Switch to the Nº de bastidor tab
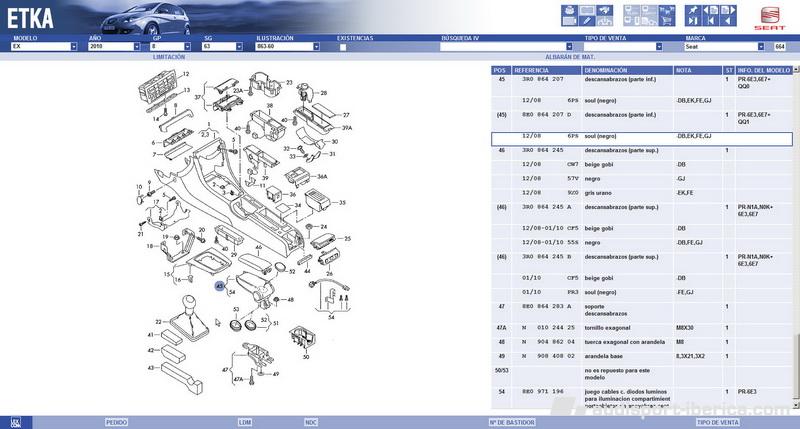This screenshot has width=800, height=429. pos(508,422)
